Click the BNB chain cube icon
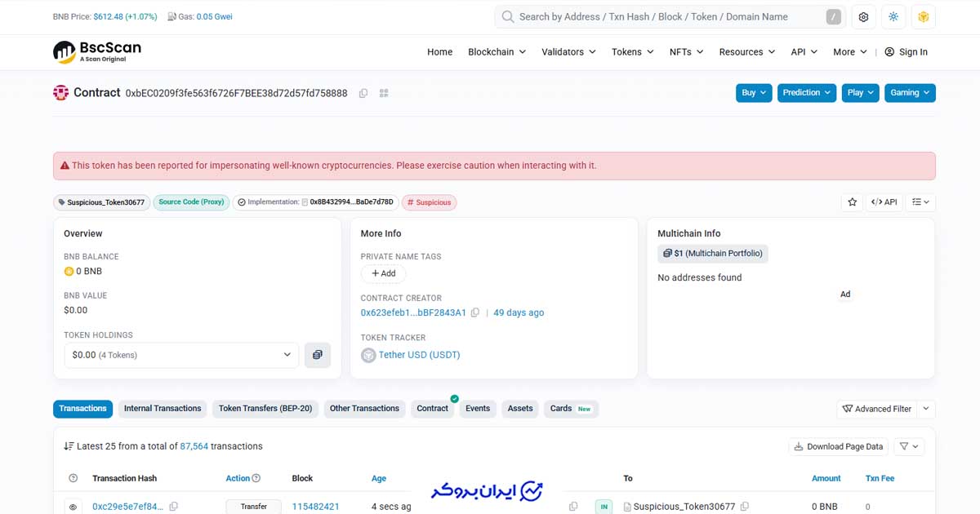980x514 pixels. coord(924,16)
